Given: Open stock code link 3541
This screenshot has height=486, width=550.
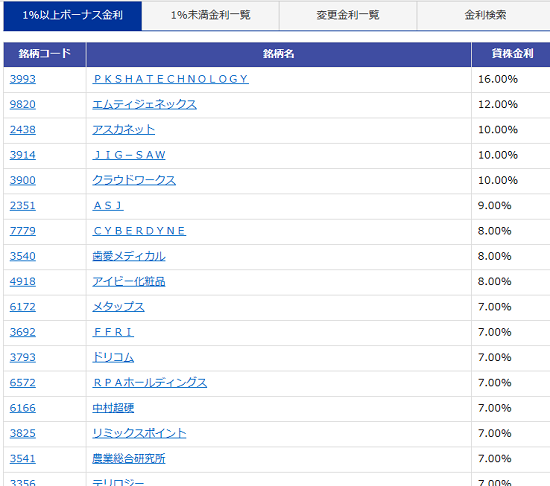Looking at the screenshot, I should (x=23, y=459).
